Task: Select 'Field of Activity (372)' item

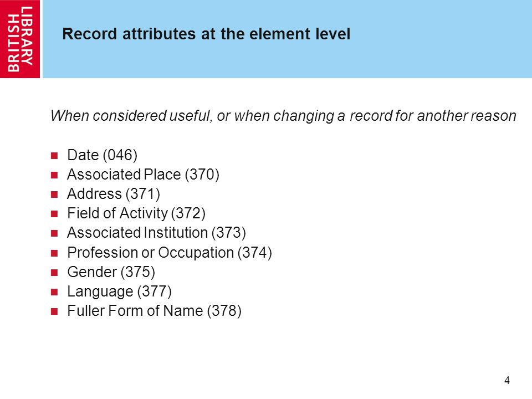Action: click(136, 213)
